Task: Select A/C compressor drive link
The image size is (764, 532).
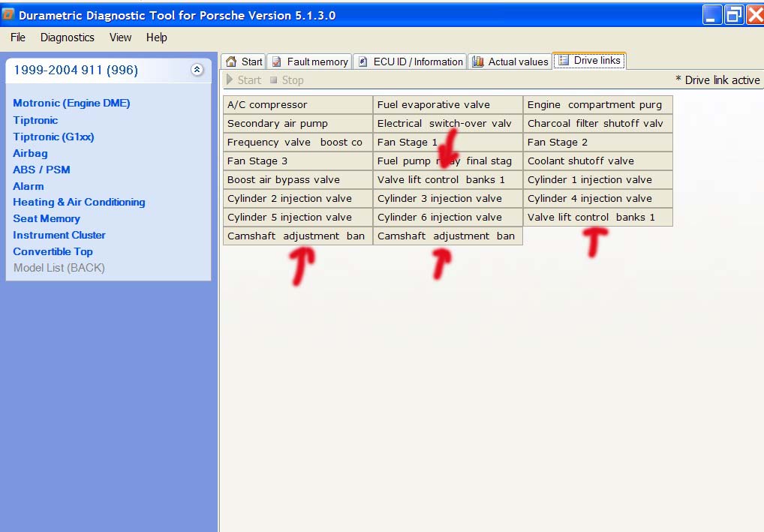Action: 298,105
